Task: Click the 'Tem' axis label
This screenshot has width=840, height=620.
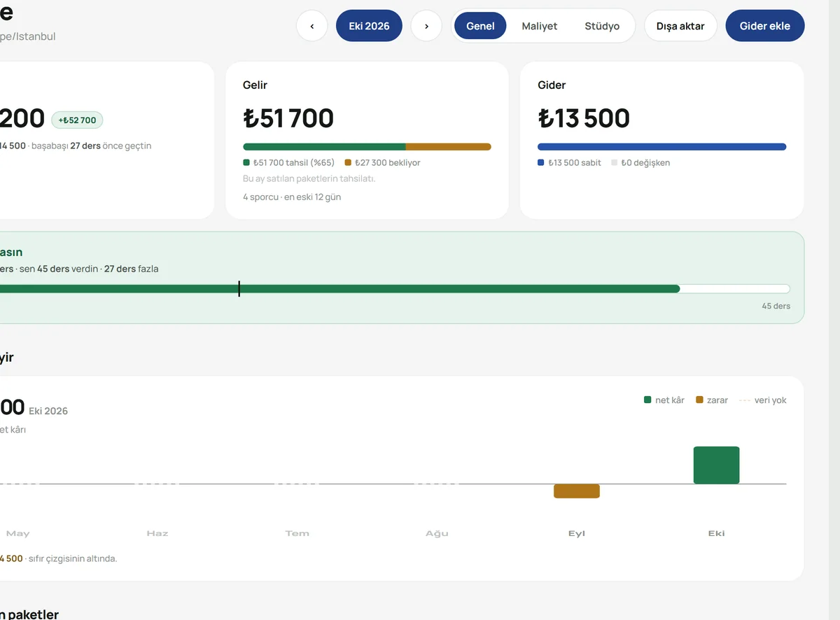Action: (x=297, y=533)
